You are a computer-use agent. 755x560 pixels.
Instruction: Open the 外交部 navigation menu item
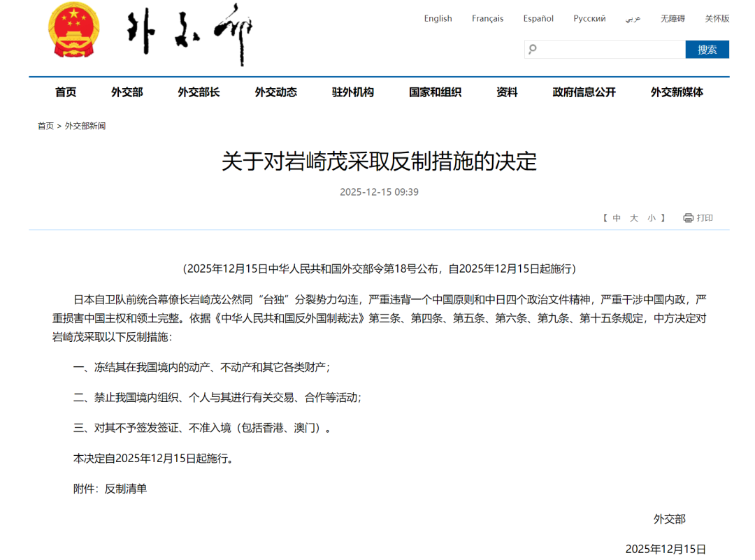[127, 92]
